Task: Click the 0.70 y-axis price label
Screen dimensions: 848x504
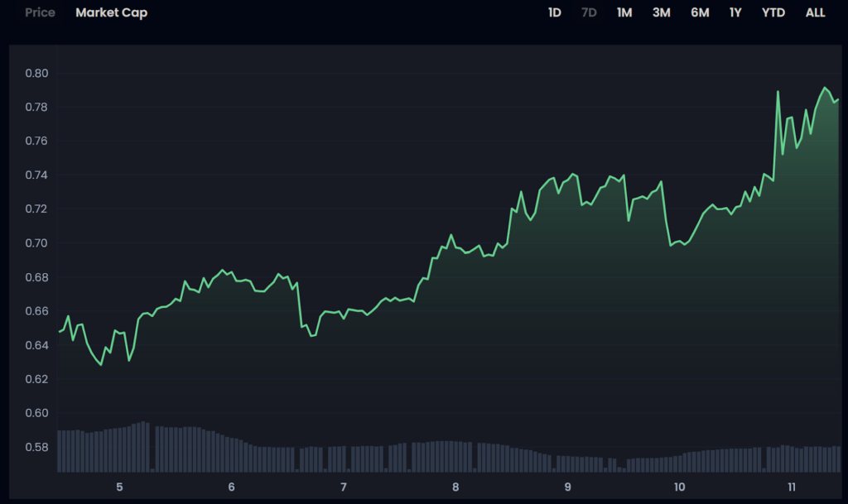Action: click(x=36, y=243)
